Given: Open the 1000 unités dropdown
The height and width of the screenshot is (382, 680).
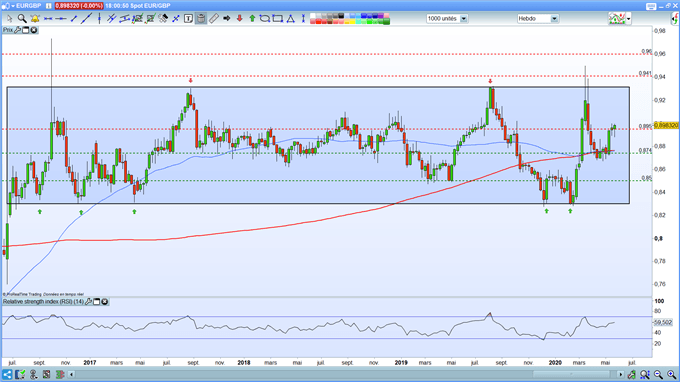Looking at the screenshot, I should click(x=446, y=19).
